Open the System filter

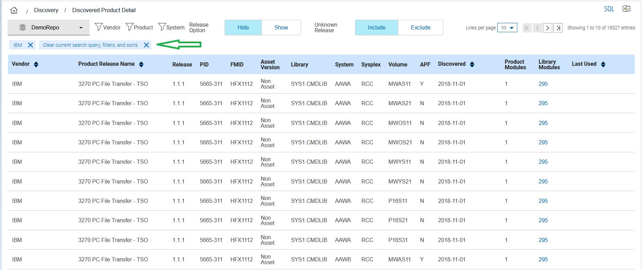171,27
